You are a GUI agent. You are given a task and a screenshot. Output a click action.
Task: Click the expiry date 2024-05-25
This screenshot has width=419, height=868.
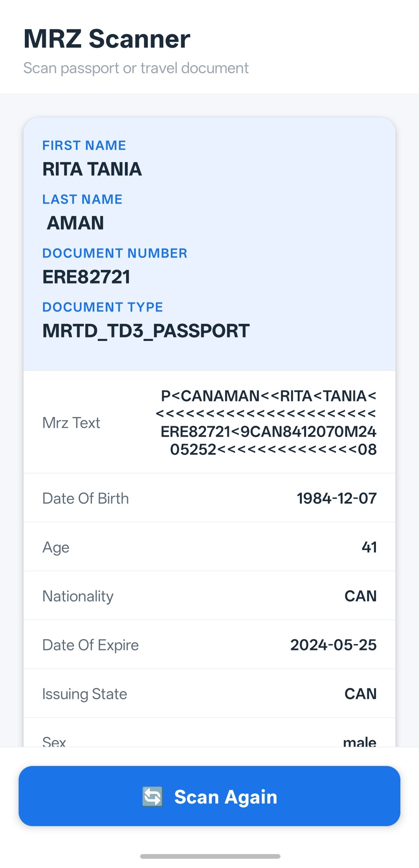click(334, 645)
